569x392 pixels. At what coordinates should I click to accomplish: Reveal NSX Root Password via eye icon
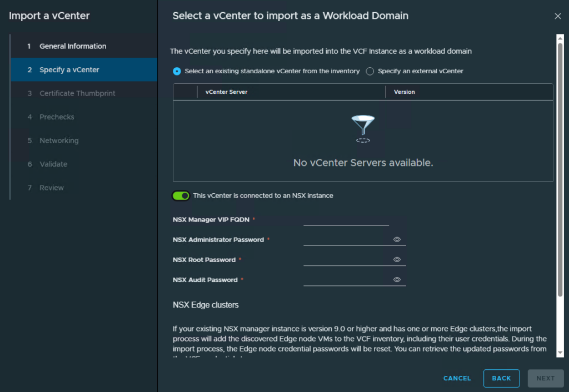pyautogui.click(x=397, y=260)
